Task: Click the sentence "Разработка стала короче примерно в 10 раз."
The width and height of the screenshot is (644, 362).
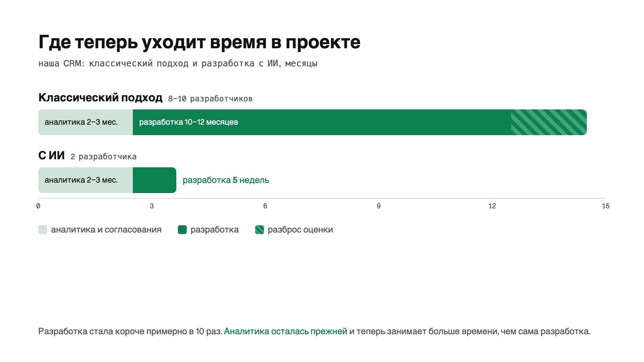Action: (x=130, y=331)
